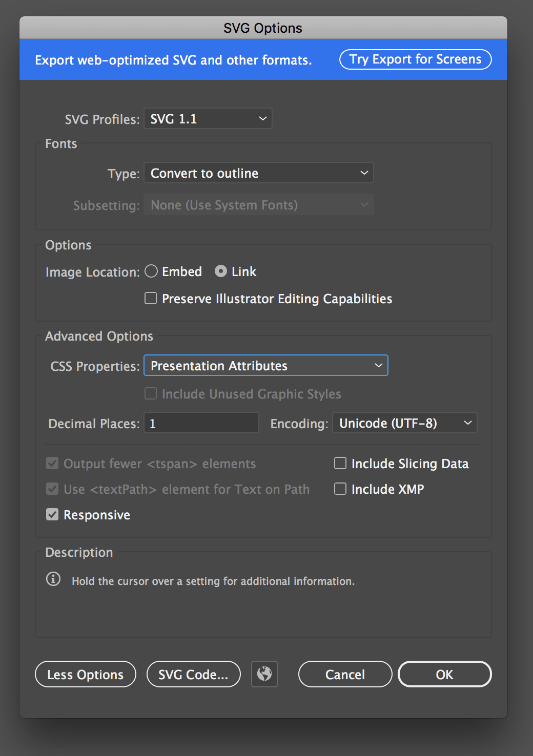Click the SVG Options title bar

pos(262,28)
